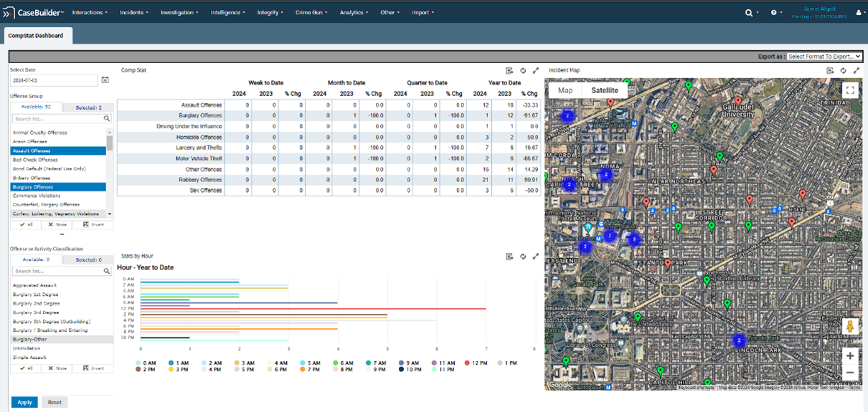
Task: Switch classification list to Selected: 0 tab
Action: pyautogui.click(x=88, y=260)
